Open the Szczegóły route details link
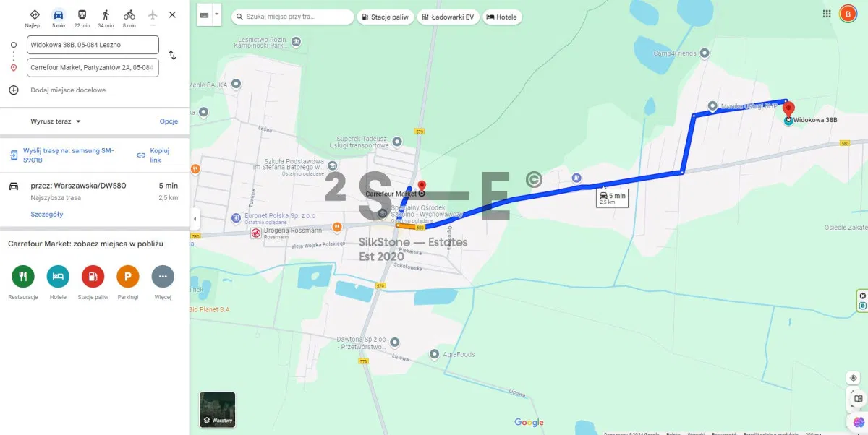 [47, 215]
